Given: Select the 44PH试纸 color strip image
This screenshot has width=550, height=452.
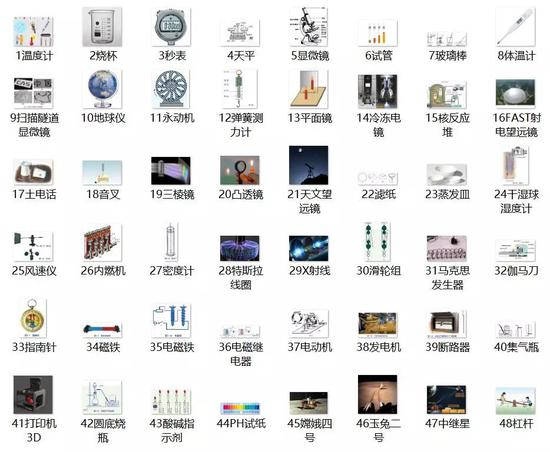Looking at the screenshot, I should click(240, 408).
